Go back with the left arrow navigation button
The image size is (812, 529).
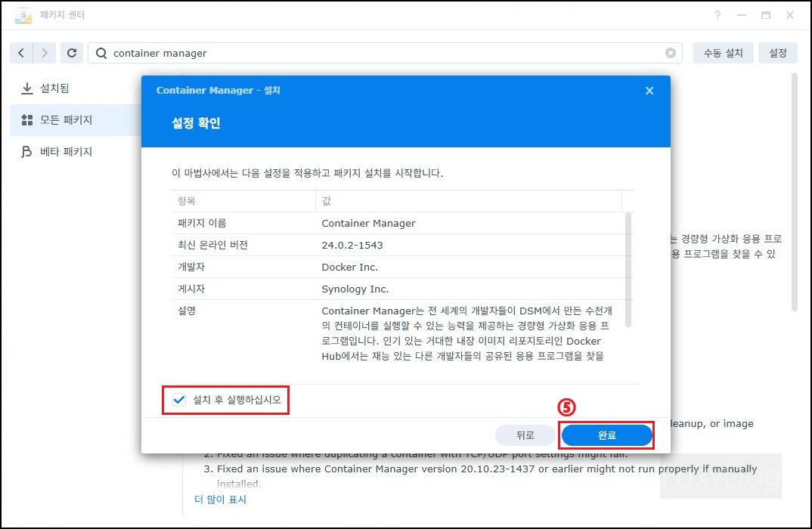pyautogui.click(x=21, y=53)
